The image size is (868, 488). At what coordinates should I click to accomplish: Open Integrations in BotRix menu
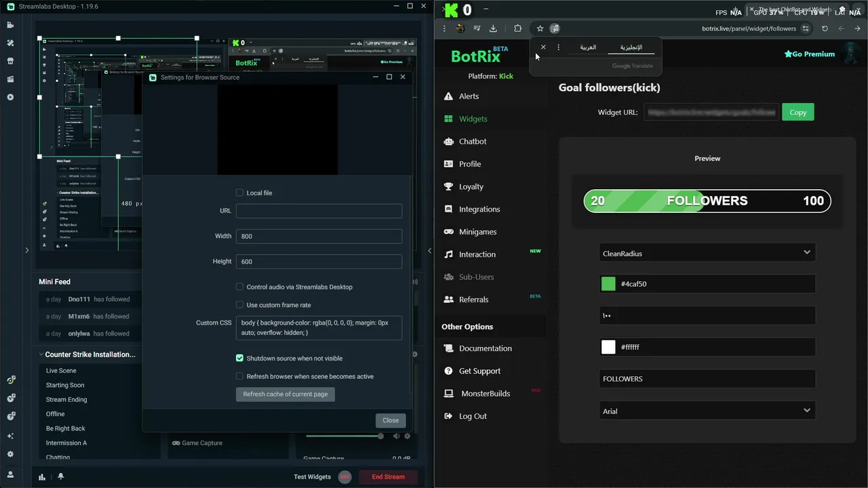[479, 209]
